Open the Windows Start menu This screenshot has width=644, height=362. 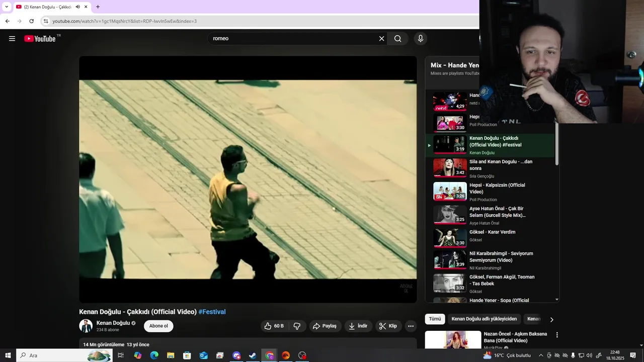8,355
